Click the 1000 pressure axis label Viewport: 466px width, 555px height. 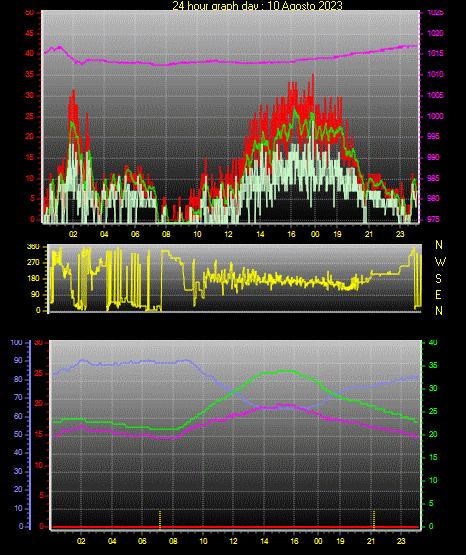(435, 116)
